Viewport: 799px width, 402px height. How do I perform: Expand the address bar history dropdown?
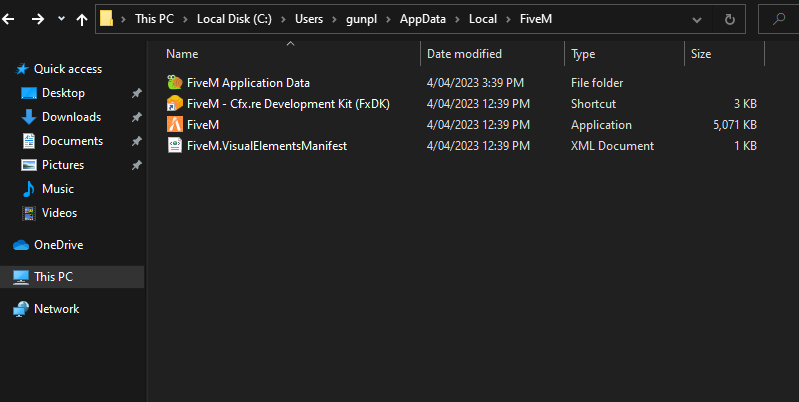[x=697, y=20]
